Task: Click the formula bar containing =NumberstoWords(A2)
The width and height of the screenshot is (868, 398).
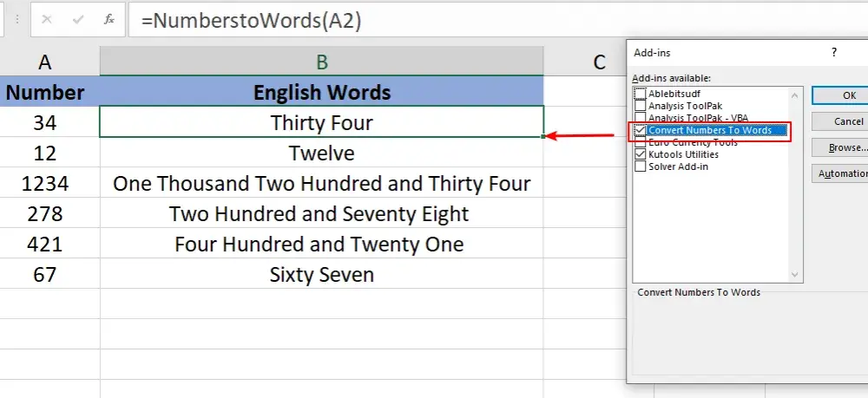Action: pyautogui.click(x=498, y=21)
